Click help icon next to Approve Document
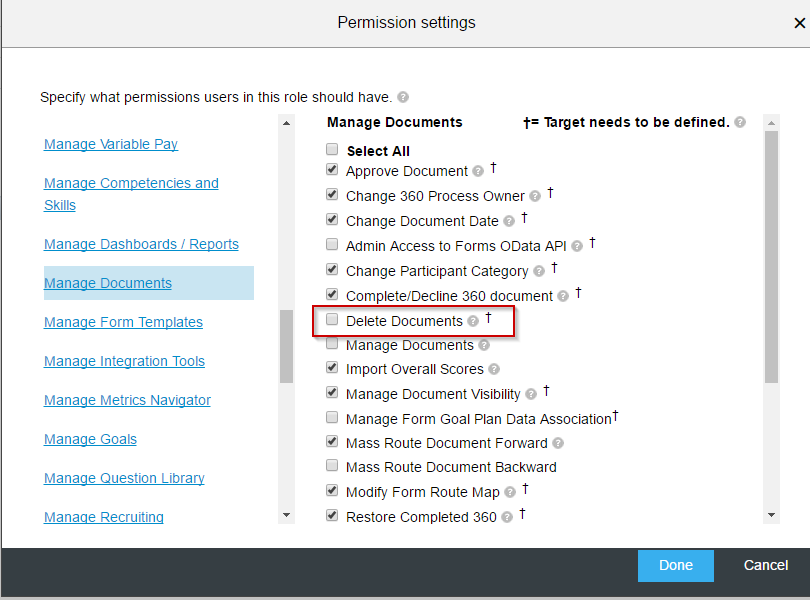The image size is (810, 600). 478,171
